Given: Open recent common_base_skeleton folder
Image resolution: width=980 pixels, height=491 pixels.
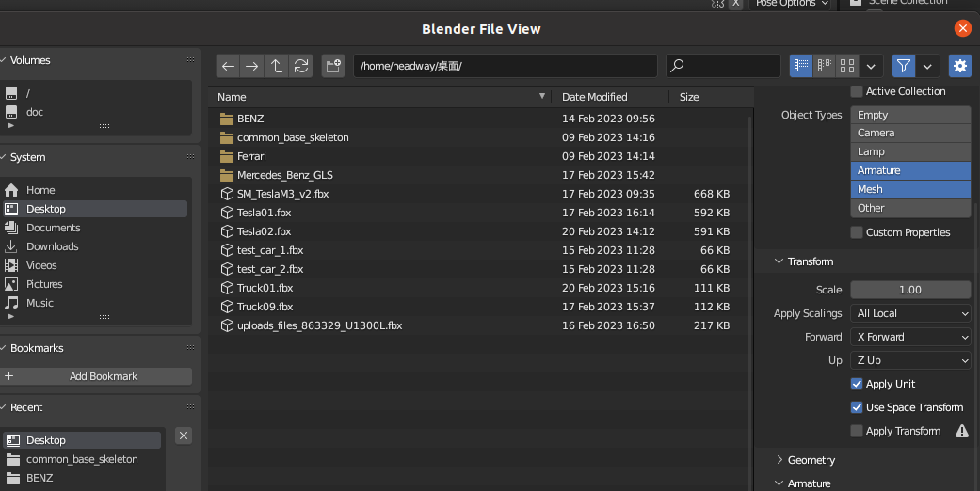Looking at the screenshot, I should [x=81, y=458].
